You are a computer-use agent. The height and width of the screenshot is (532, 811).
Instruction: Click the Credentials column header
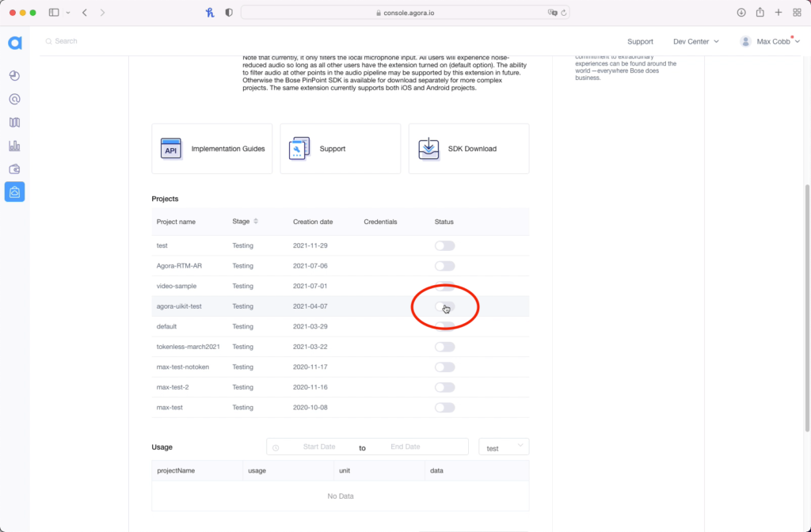tap(380, 222)
